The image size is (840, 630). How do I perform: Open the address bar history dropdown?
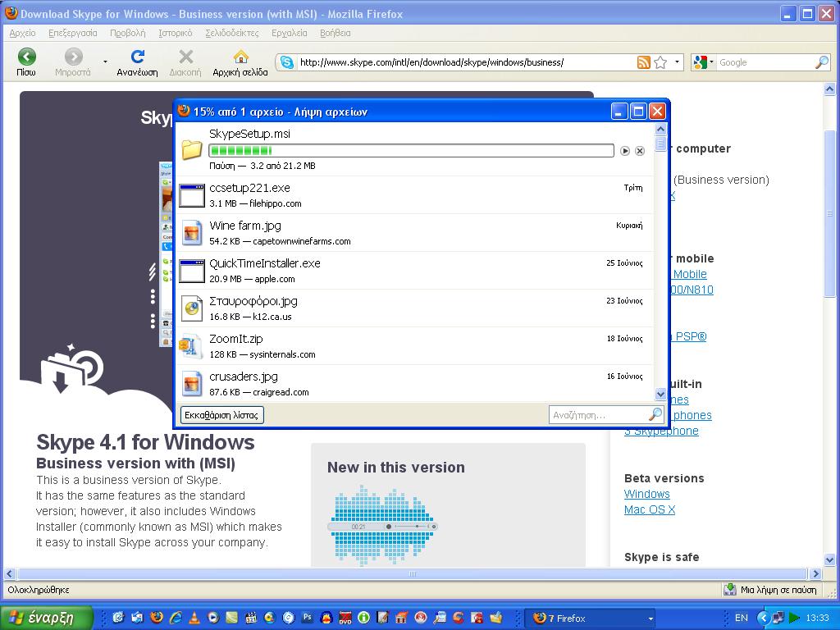pos(677,62)
